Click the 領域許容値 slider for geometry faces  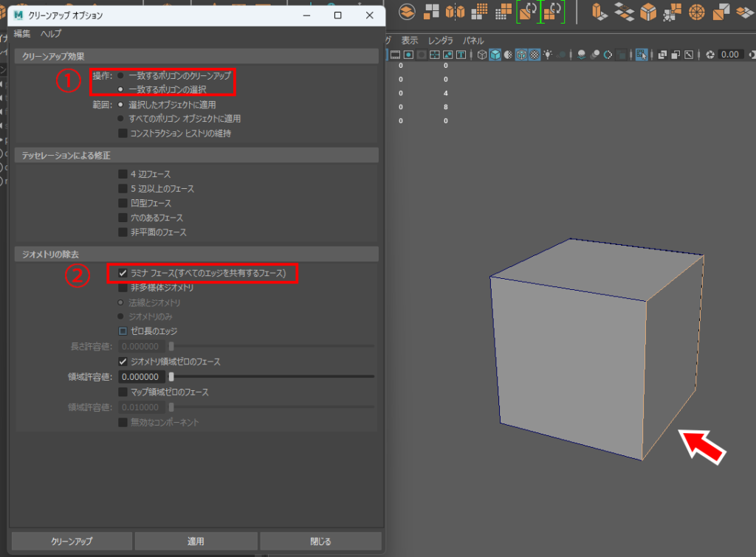[272, 376]
